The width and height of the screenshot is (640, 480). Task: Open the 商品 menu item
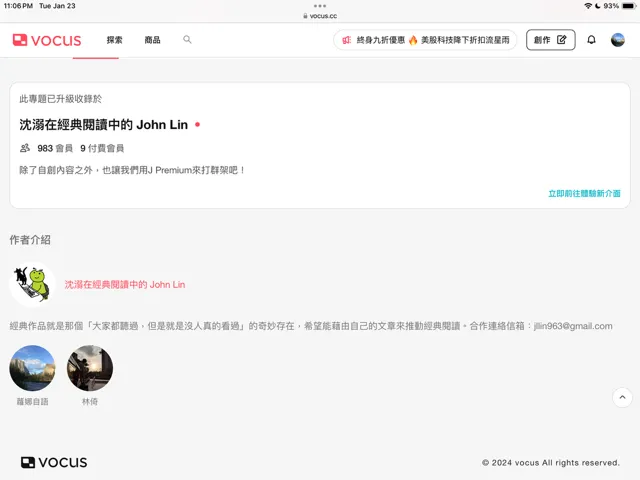point(152,40)
